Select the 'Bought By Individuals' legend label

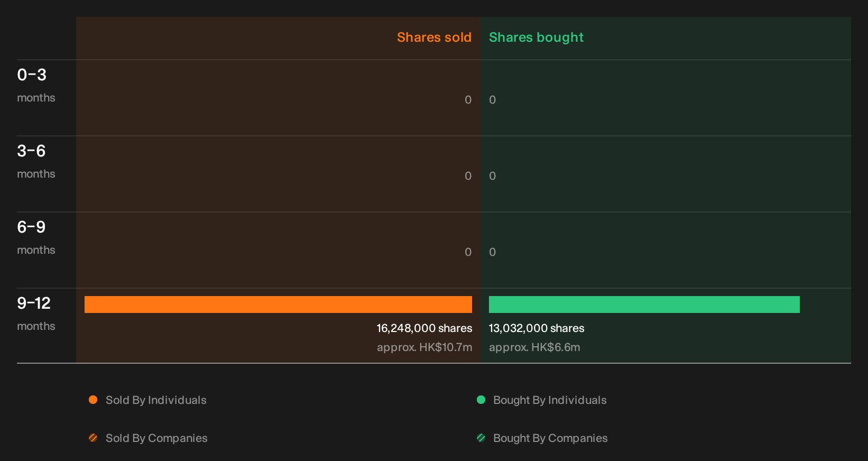(x=550, y=400)
